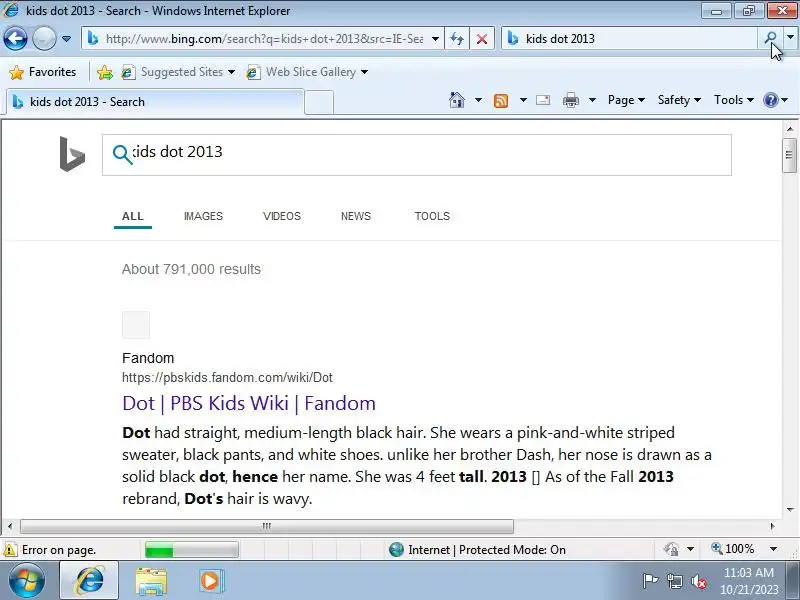The width and height of the screenshot is (800, 600).
Task: Click the 'About 791,000 results' text
Action: [191, 269]
